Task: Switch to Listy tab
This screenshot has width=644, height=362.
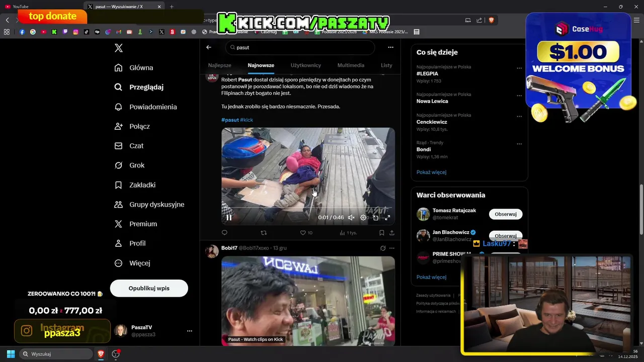Action: point(386,65)
